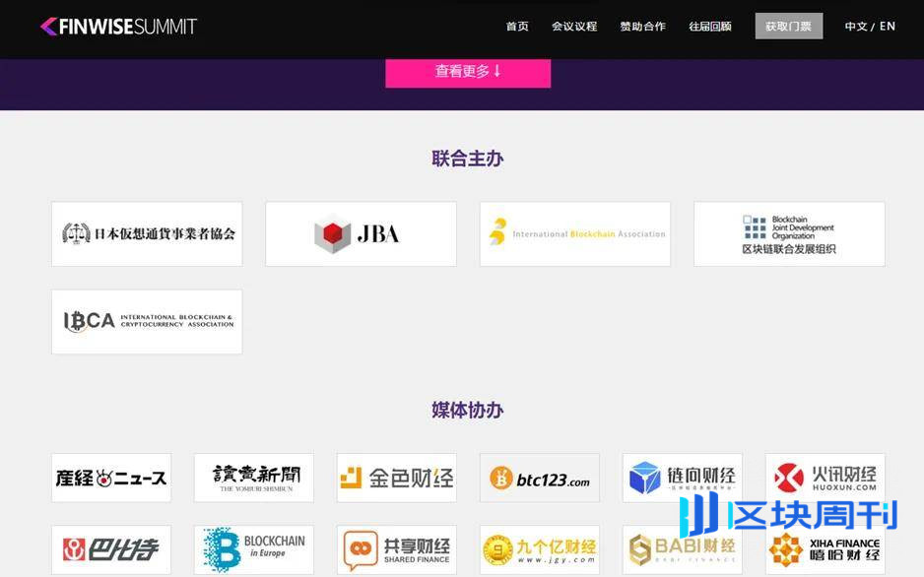Open the 日本仮想通貨事業者協会 logo card
This screenshot has height=577, width=924.
tap(147, 233)
